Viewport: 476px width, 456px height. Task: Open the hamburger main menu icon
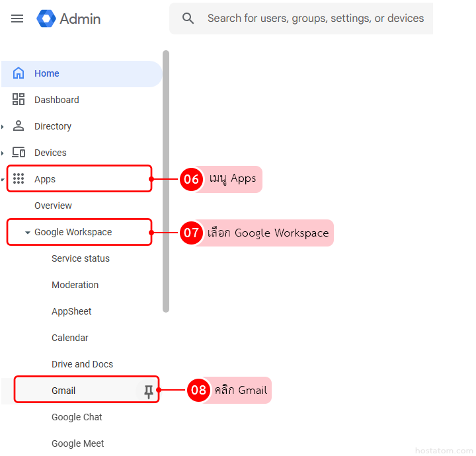click(17, 19)
